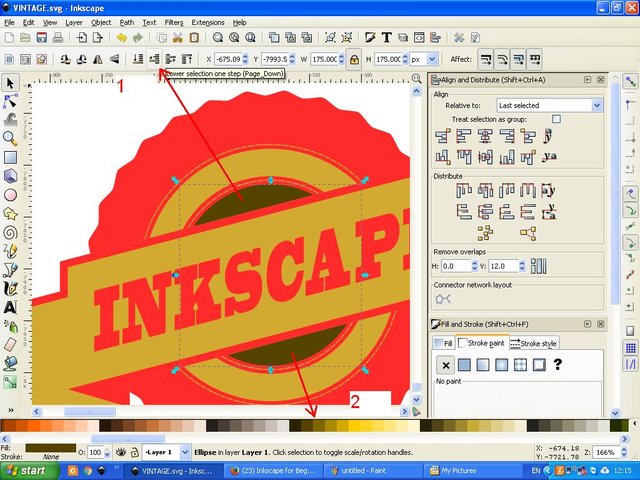Toggle affect gradients move button
The width and height of the screenshot is (640, 480).
coord(518,60)
